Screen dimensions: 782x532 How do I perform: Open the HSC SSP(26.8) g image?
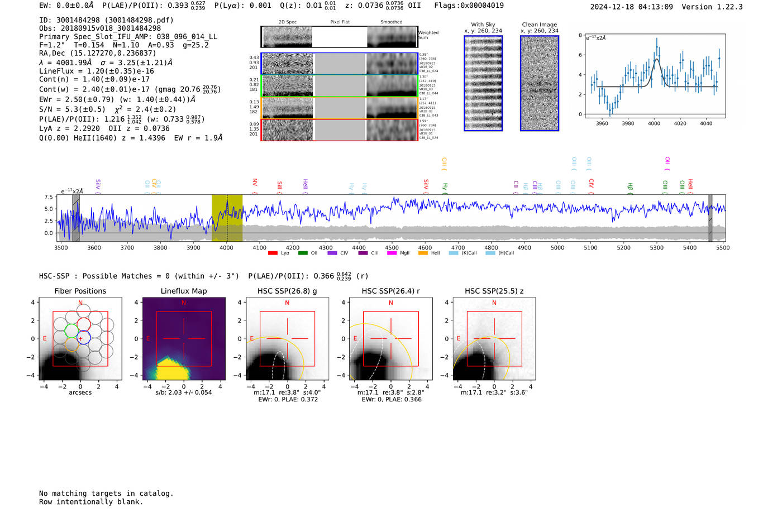click(x=288, y=339)
